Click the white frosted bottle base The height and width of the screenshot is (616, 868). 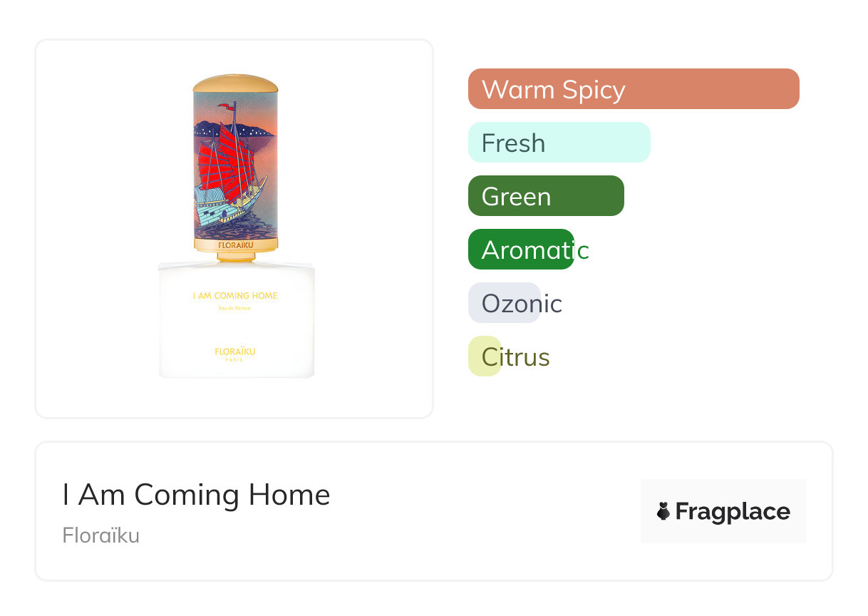[236, 319]
